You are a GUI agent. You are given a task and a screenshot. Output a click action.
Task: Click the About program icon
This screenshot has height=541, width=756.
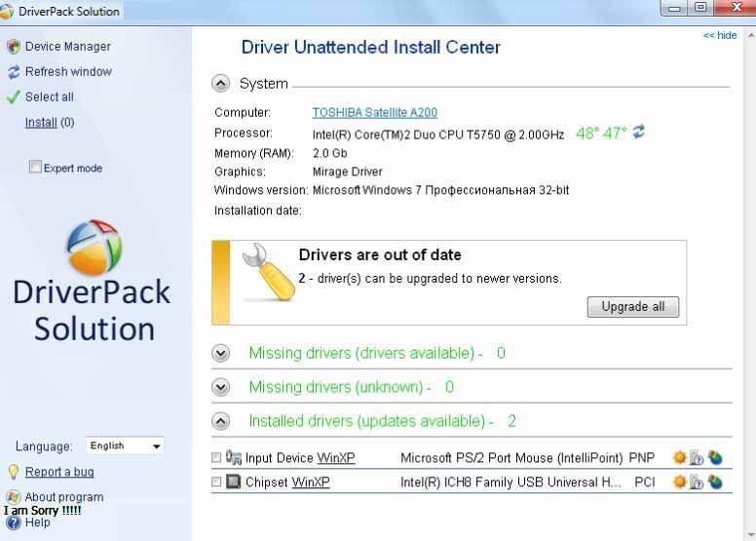click(x=13, y=497)
